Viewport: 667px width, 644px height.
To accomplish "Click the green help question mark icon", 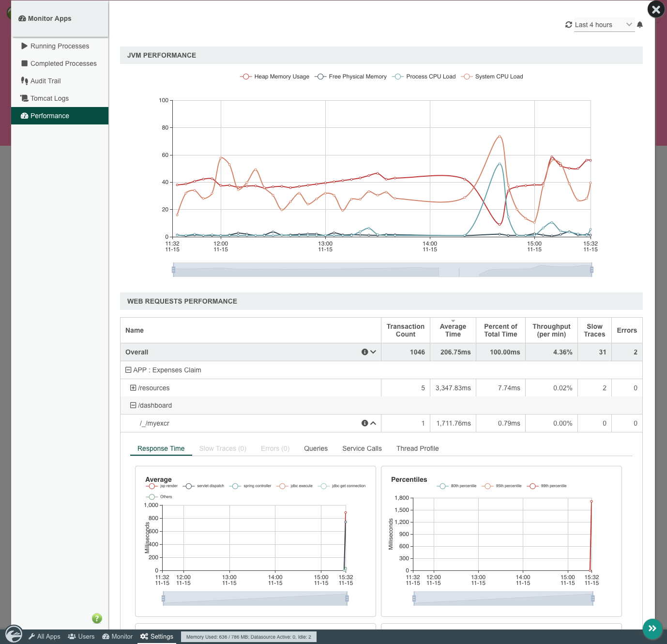I will pos(97,618).
